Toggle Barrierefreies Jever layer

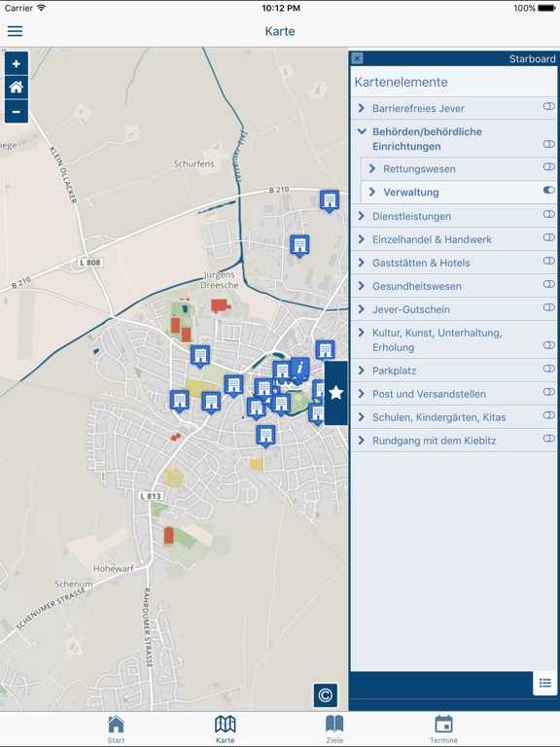tap(549, 106)
